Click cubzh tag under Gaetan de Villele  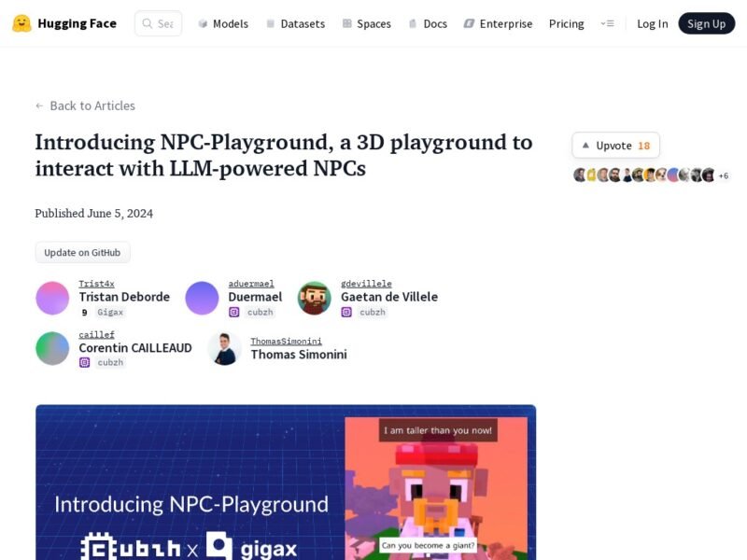point(373,313)
